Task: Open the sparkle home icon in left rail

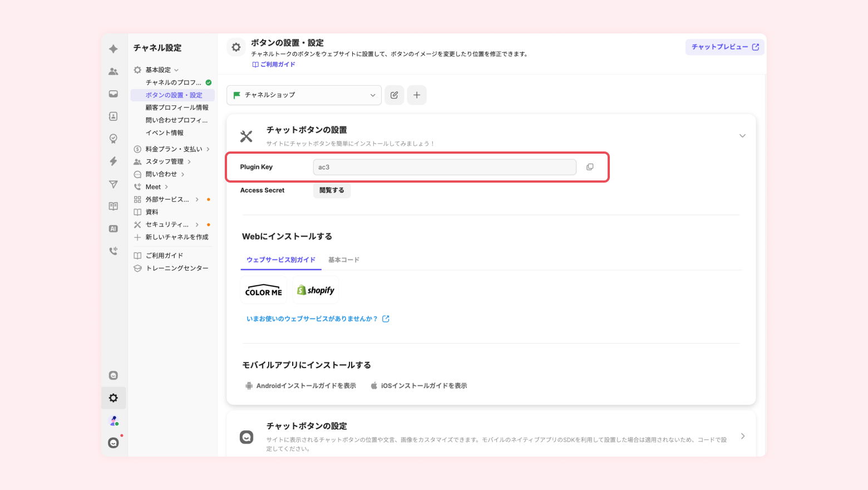Action: [x=114, y=49]
